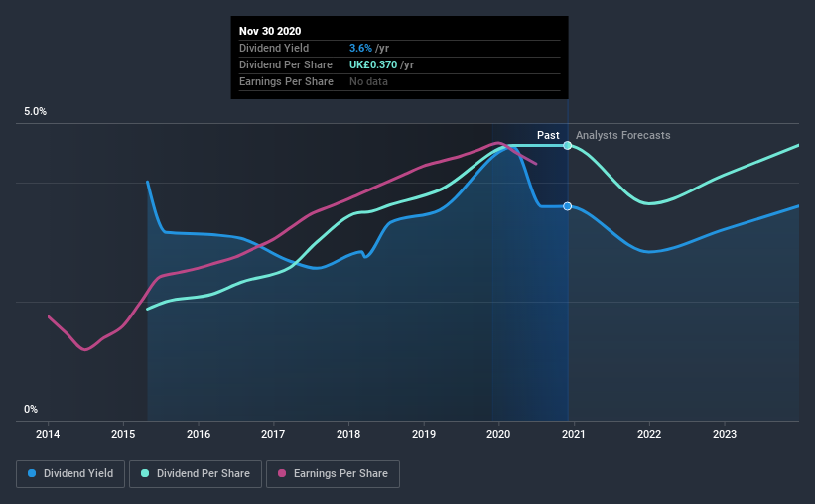815x504 pixels.
Task: Click the teal Dividend Per Share legend dot
Action: [145, 473]
